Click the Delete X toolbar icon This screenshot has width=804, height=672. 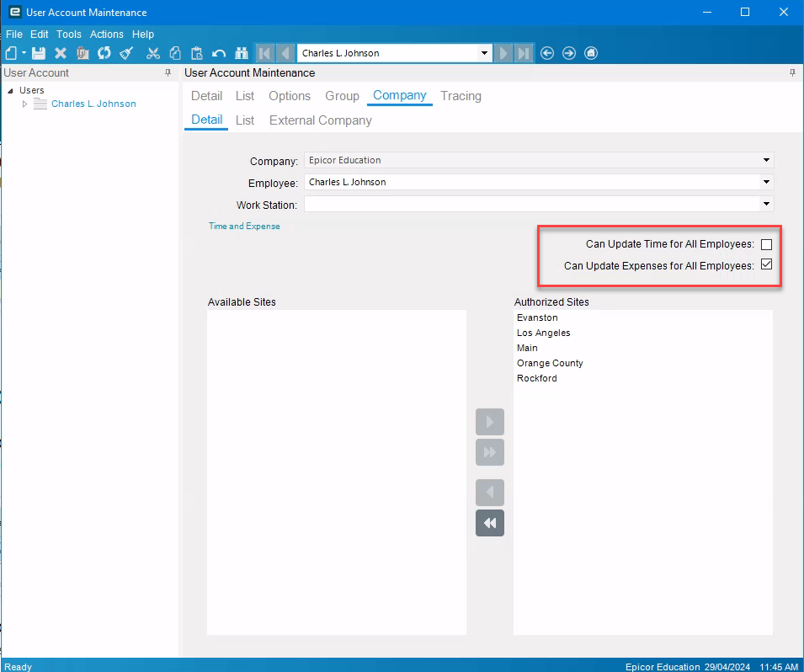61,53
